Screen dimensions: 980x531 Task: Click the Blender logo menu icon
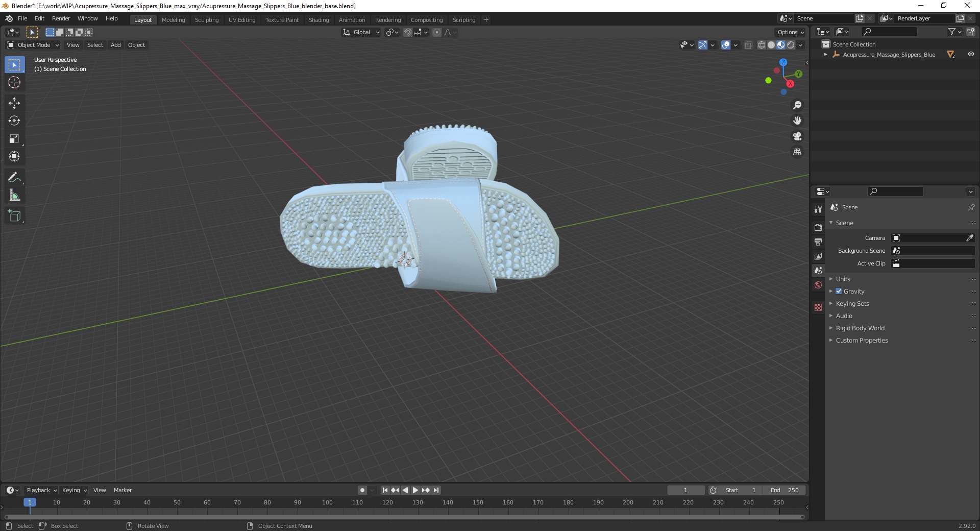point(9,18)
